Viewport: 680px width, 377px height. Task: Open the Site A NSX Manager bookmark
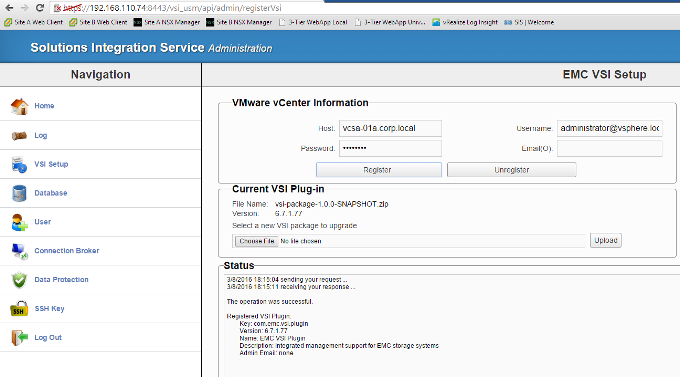167,22
